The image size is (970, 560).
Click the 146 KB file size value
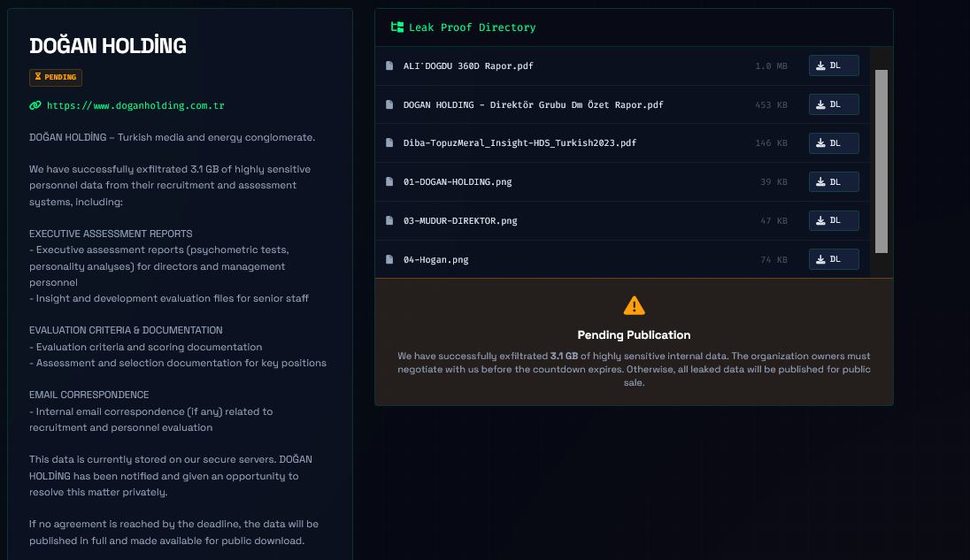771,143
